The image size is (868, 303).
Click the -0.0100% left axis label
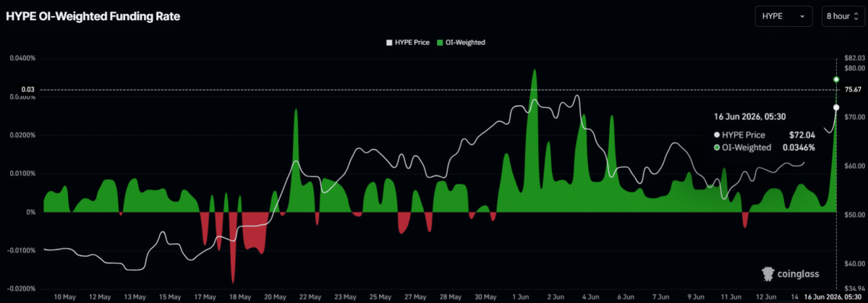[22, 250]
